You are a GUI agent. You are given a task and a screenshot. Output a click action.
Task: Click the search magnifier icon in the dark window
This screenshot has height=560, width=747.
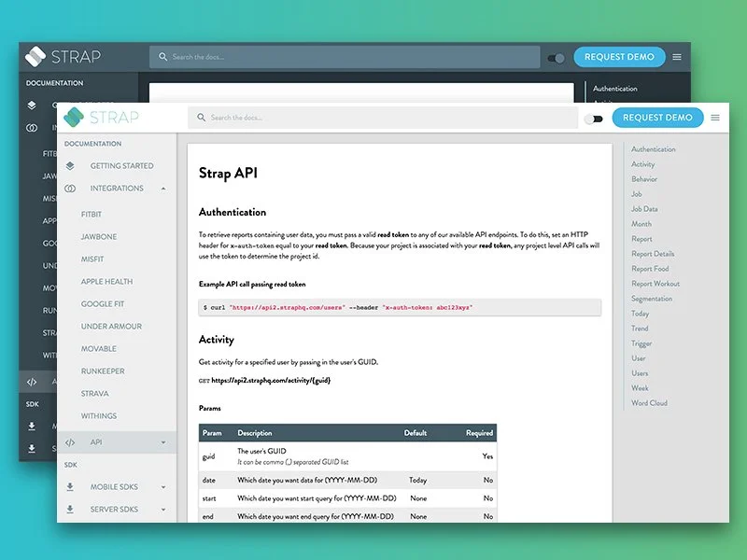pyautogui.click(x=162, y=57)
